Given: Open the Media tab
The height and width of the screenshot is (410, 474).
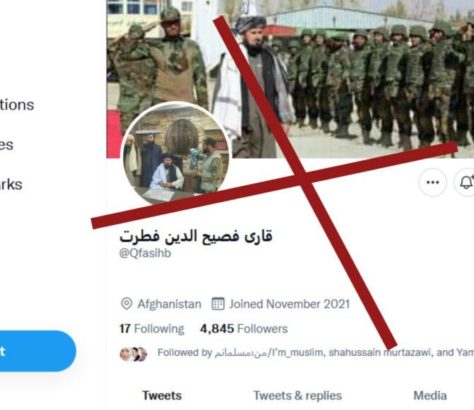Looking at the screenshot, I should [430, 396].
